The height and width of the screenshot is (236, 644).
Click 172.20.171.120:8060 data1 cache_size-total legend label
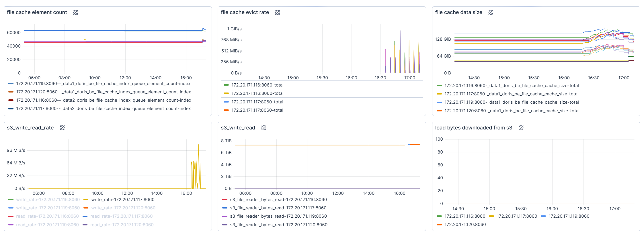point(512,111)
